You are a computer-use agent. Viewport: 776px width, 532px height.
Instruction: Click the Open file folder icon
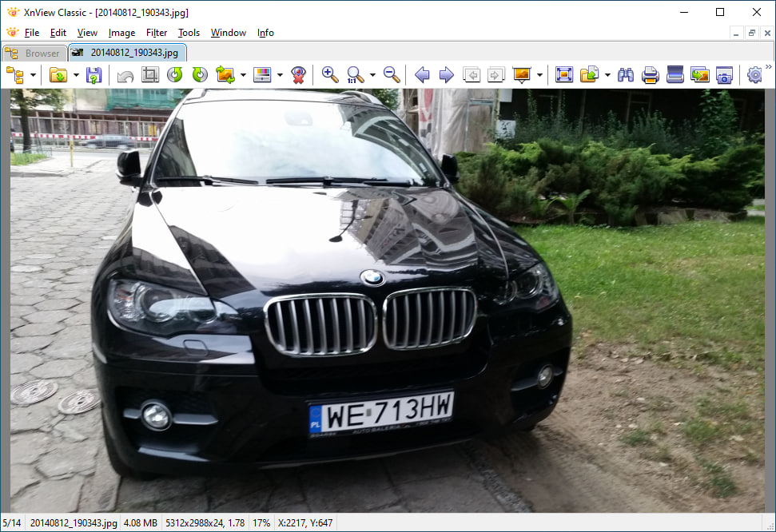click(58, 75)
